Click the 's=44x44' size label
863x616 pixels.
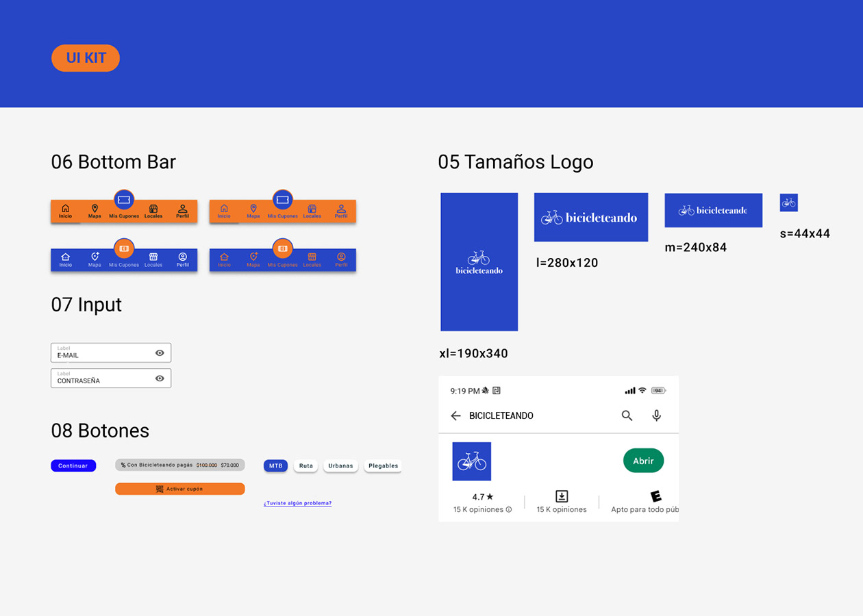coord(805,234)
